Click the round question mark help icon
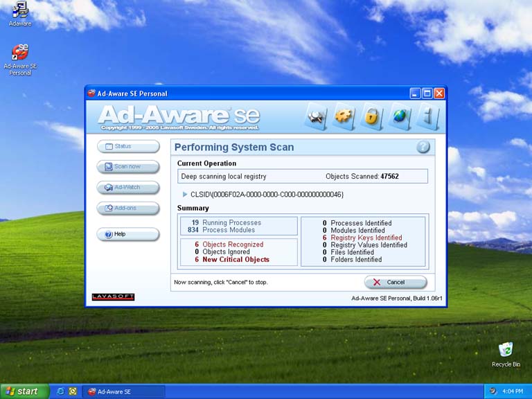 coord(423,147)
